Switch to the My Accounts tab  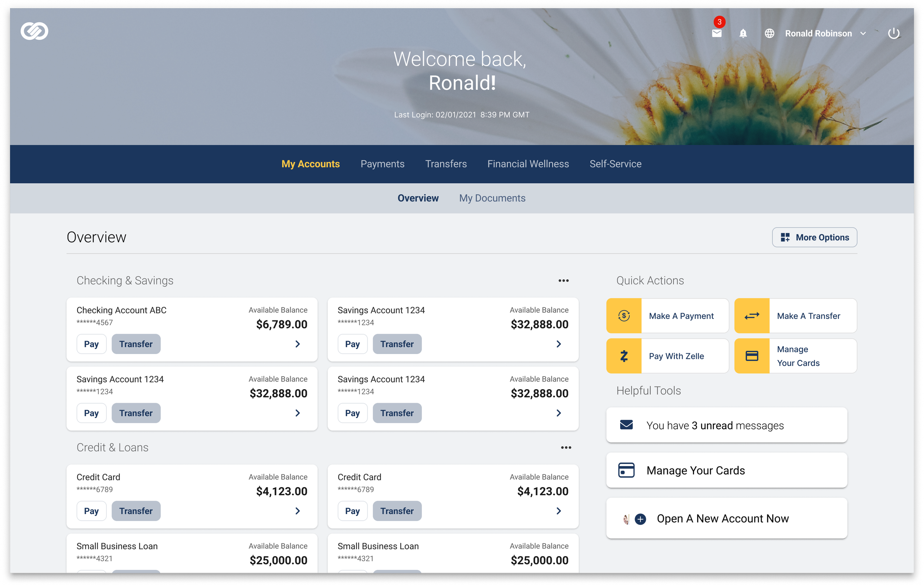pos(310,164)
